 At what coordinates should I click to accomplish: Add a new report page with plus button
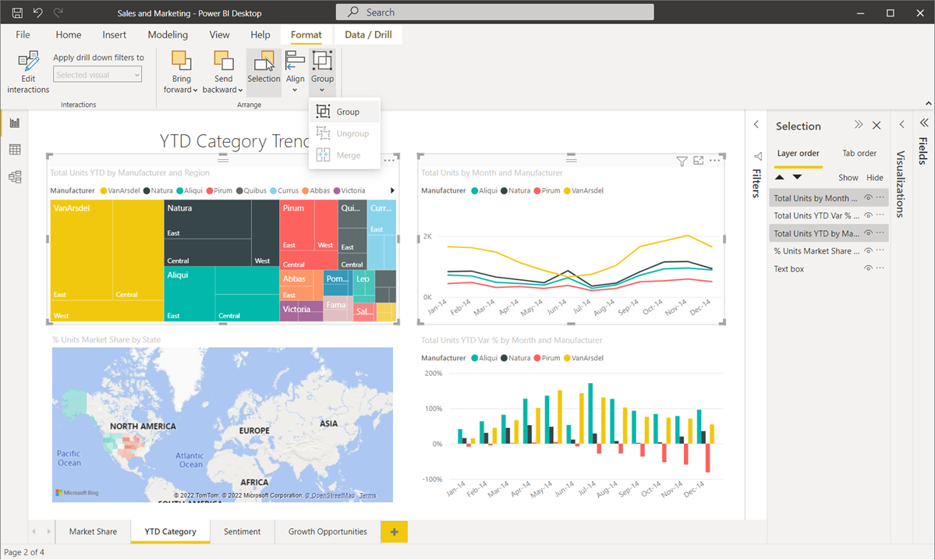pos(394,531)
